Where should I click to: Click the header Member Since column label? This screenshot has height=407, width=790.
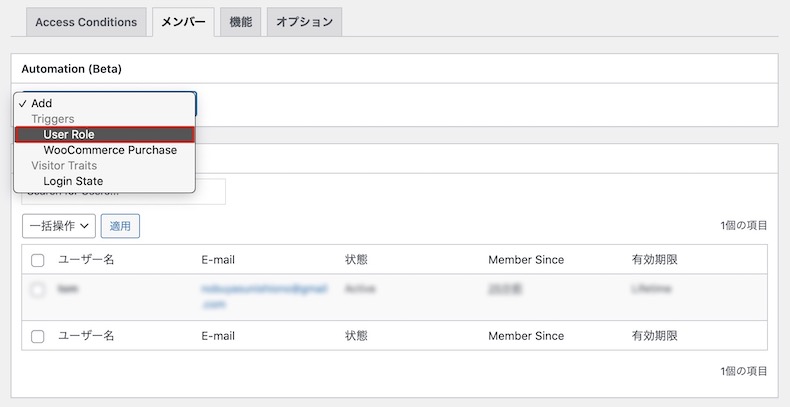(526, 260)
